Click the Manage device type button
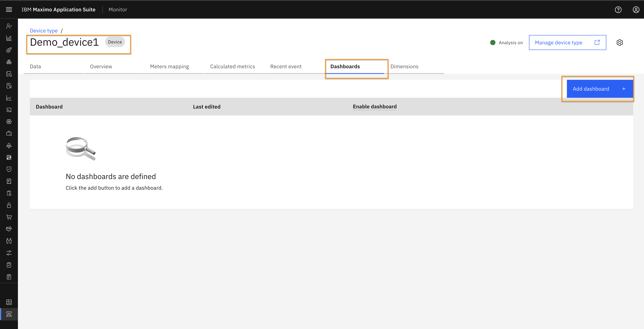This screenshot has height=329, width=644. 567,43
